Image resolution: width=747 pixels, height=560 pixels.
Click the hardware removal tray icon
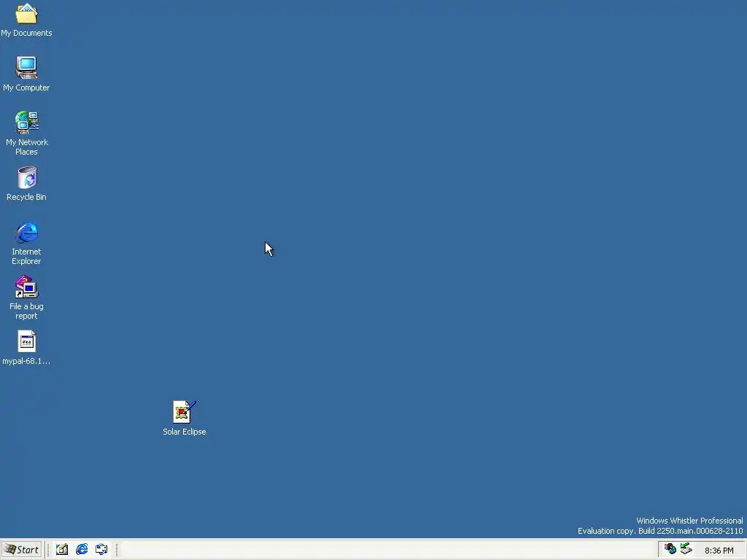click(x=686, y=549)
